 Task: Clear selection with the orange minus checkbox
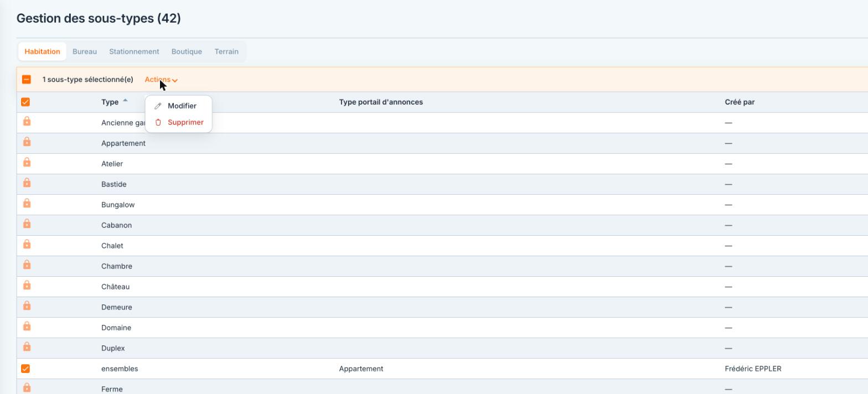coord(27,80)
